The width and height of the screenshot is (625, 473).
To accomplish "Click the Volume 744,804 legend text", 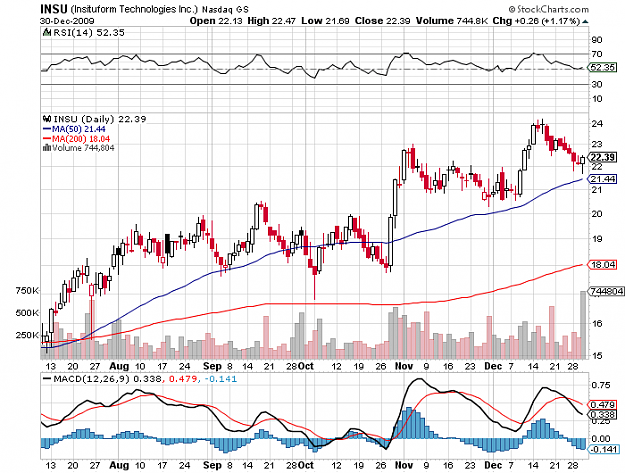I will pos(83,148).
